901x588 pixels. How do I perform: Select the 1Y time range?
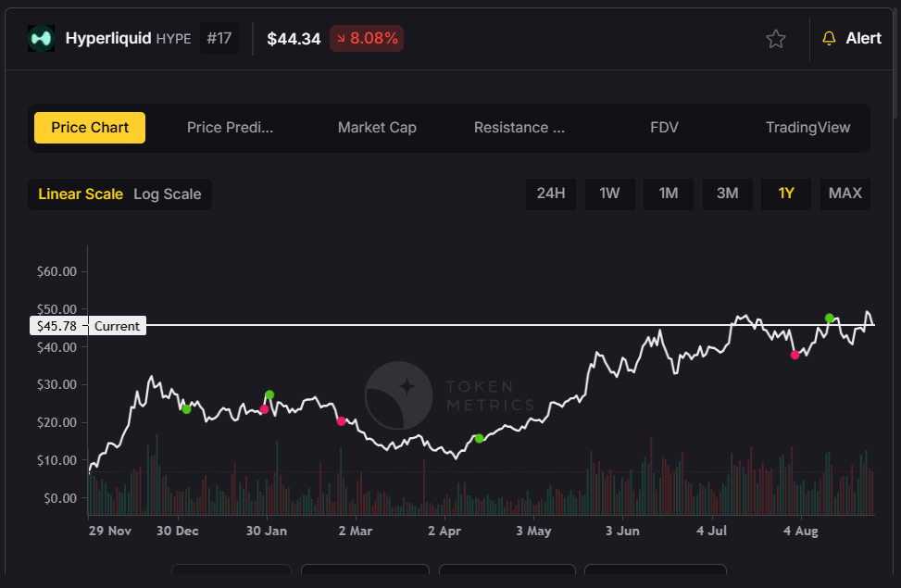(x=786, y=194)
